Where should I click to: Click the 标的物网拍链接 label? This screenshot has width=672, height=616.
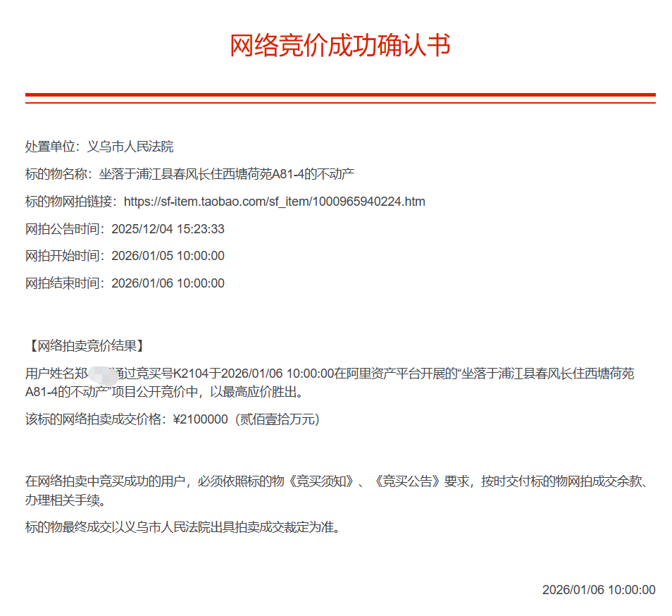(x=70, y=202)
